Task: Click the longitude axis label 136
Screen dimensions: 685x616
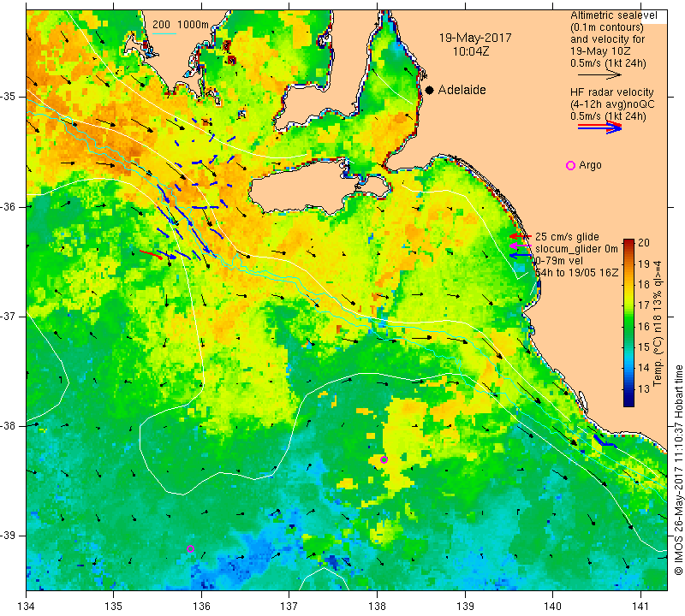Action: (x=201, y=607)
